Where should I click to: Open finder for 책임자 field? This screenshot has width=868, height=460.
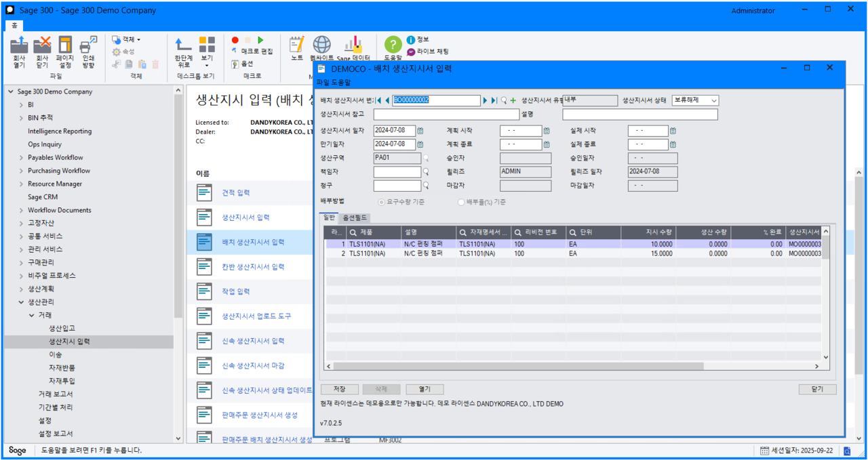point(427,172)
